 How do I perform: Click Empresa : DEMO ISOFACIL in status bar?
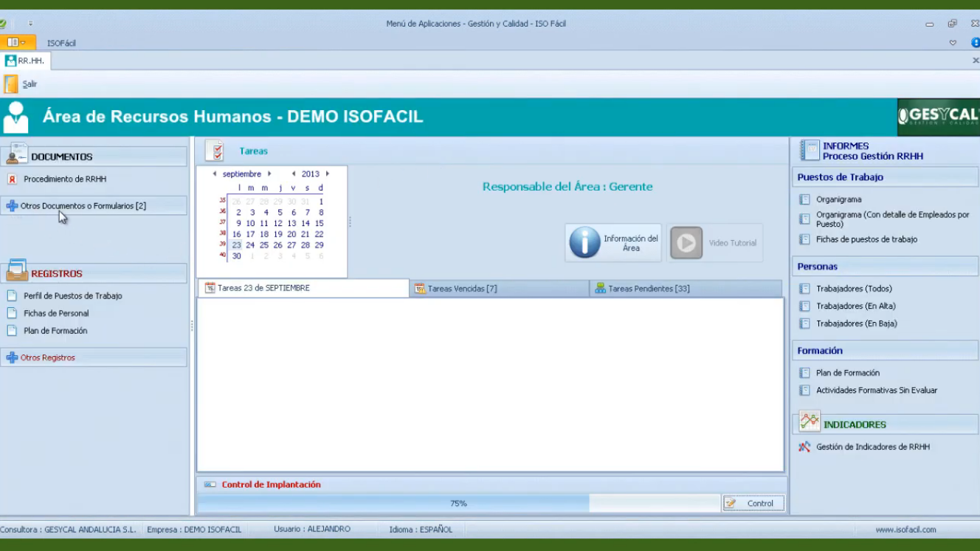point(194,530)
